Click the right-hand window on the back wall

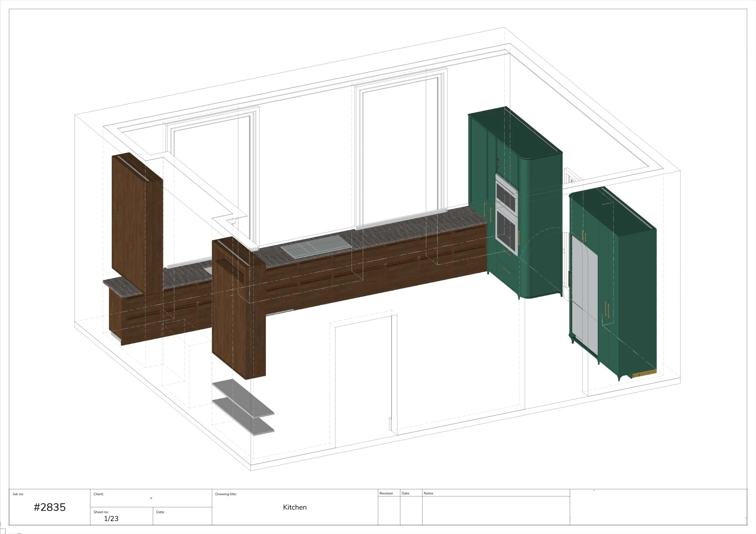click(401, 151)
